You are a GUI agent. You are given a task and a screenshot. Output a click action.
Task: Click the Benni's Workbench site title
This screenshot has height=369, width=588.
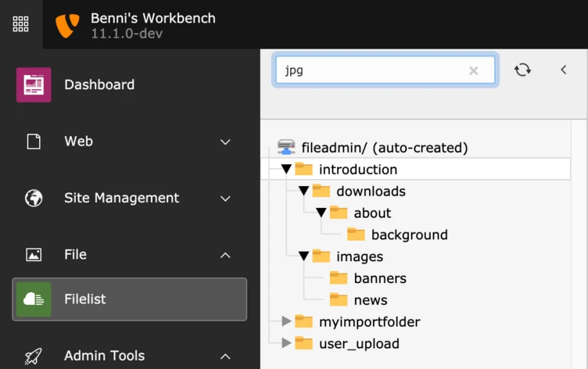pyautogui.click(x=153, y=19)
